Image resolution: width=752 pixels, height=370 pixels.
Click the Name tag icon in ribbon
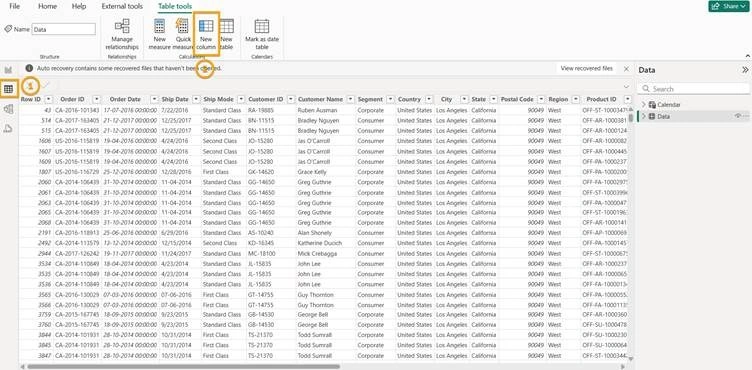tap(8, 29)
